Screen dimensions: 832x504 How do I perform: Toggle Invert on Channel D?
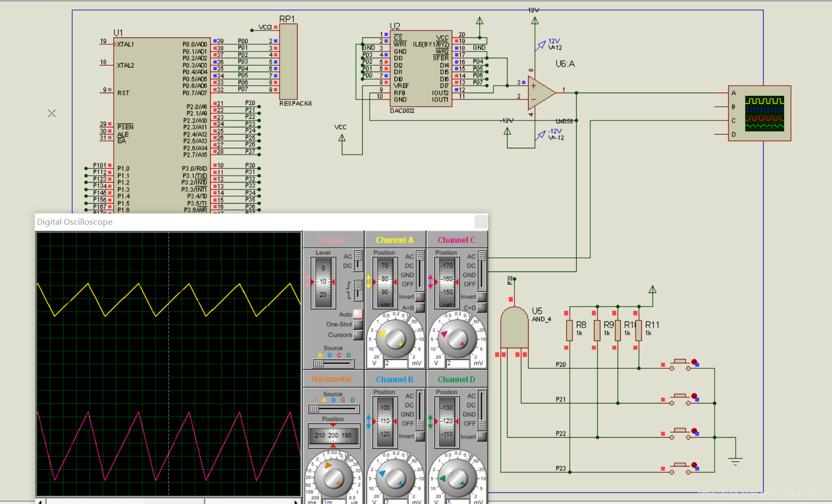[482, 436]
